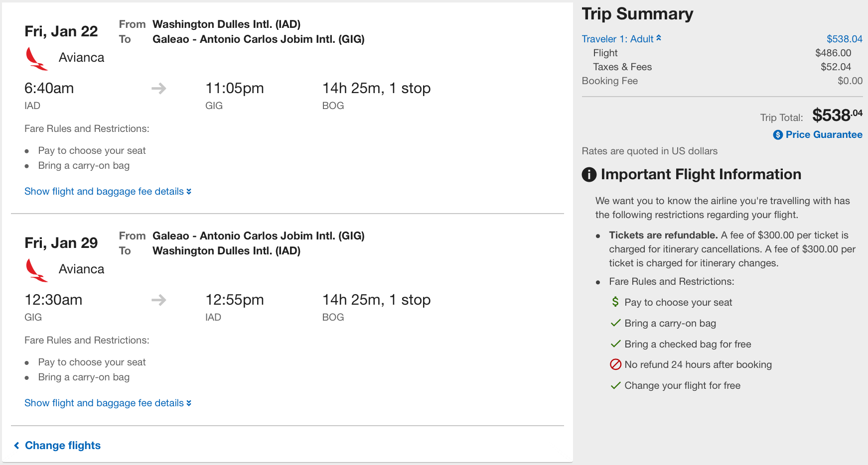Open the Price Guarantee link
Image resolution: width=868 pixels, height=465 pixels.
(824, 135)
